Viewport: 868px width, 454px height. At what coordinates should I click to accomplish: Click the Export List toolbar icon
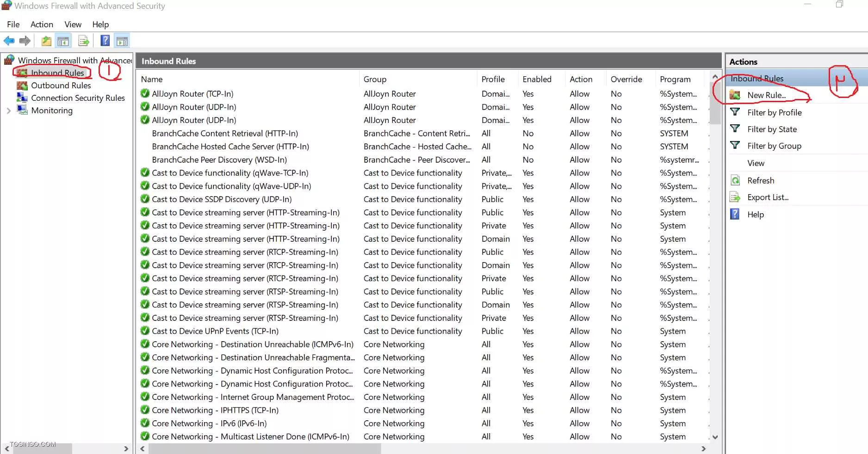point(84,41)
